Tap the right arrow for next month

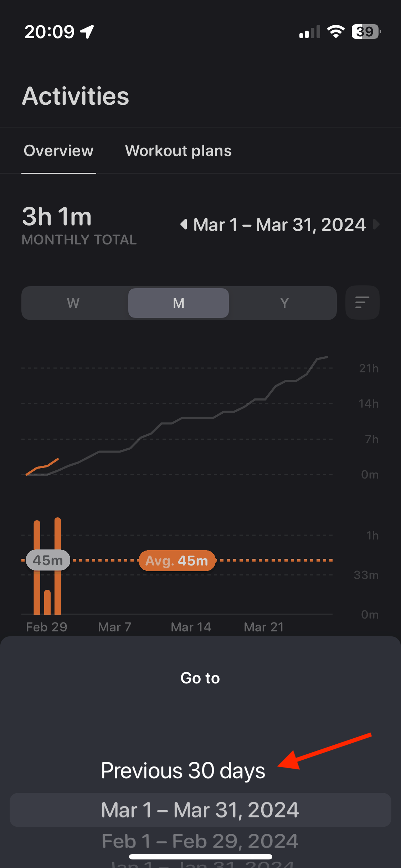[376, 224]
